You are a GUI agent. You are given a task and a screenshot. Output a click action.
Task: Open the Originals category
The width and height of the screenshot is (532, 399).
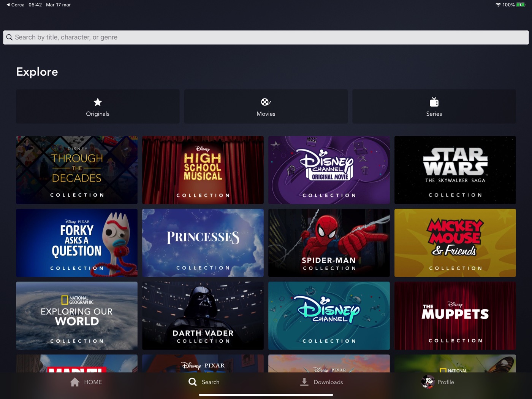(98, 107)
